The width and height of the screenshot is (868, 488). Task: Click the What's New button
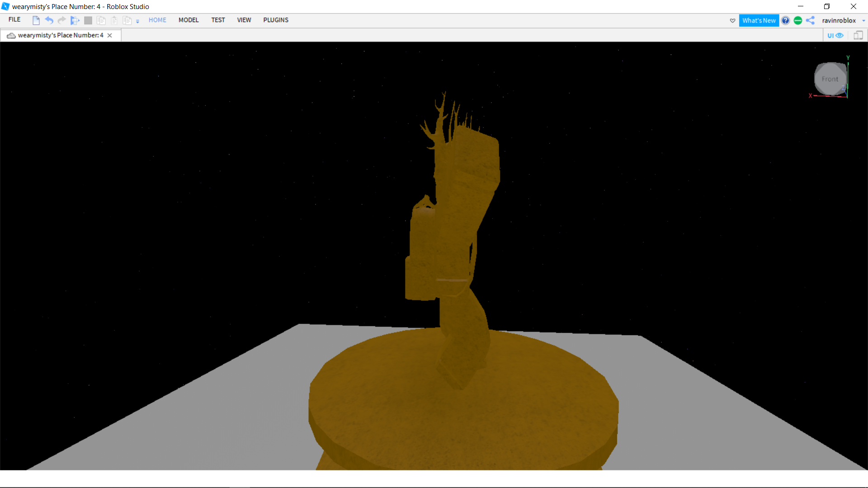click(759, 20)
